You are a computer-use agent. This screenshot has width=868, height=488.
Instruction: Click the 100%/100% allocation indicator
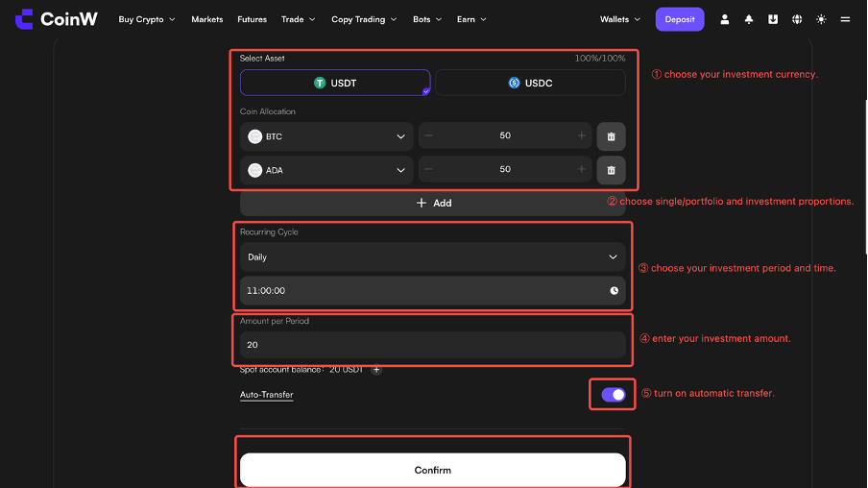pos(600,59)
